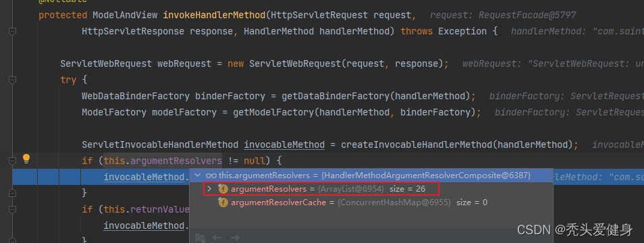Click this.returnValue in the second if

pyautogui.click(x=146, y=209)
